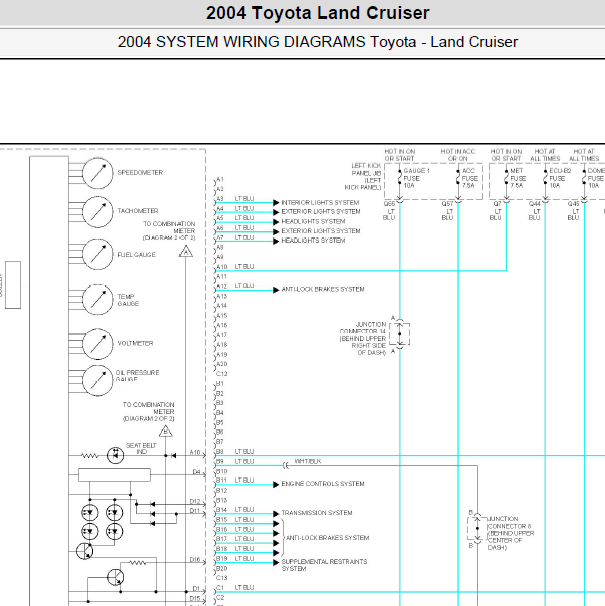
Task: Click the D11 terminal label
Action: 194,511
